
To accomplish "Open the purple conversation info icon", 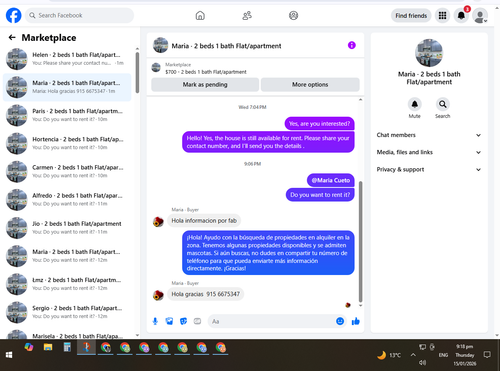I will pos(352,45).
